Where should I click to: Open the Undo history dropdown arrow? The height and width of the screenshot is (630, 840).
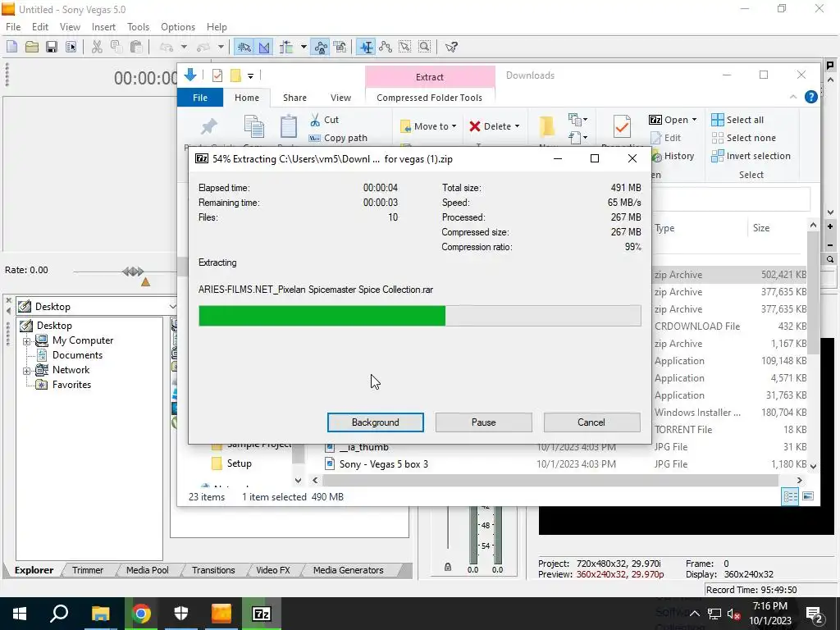pos(184,47)
